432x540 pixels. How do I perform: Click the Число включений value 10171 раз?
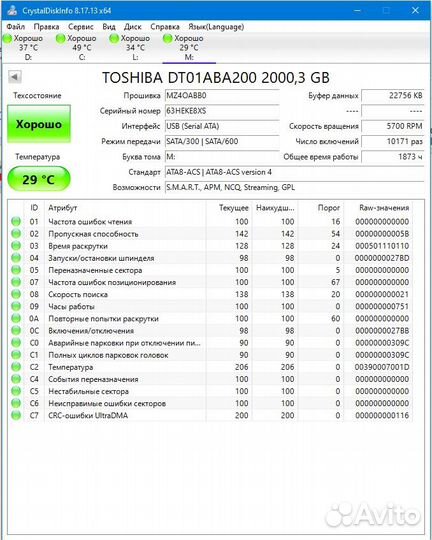coord(392,142)
